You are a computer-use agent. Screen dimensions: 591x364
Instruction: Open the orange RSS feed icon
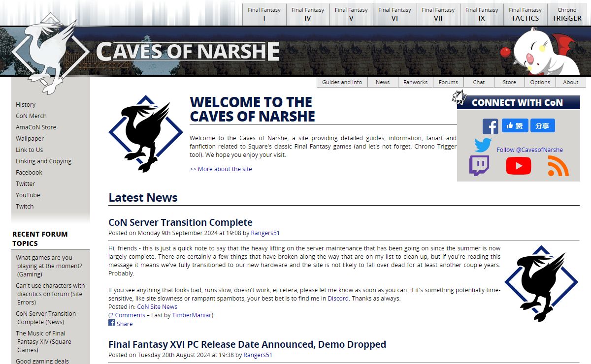point(558,166)
